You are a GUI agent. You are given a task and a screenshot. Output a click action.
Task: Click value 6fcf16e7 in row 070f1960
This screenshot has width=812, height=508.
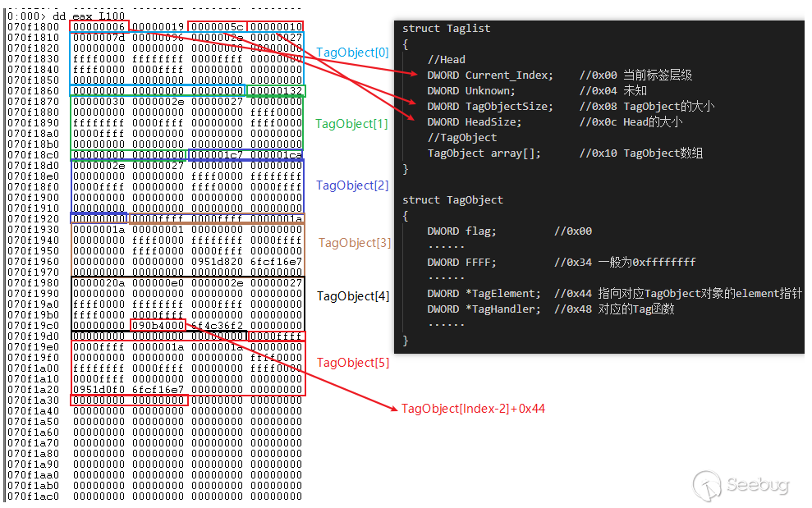(277, 262)
